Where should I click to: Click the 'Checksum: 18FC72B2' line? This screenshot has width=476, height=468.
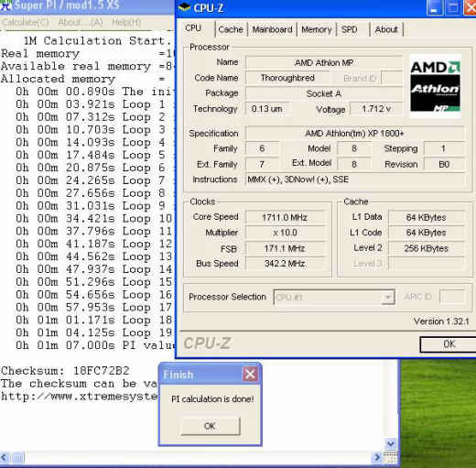(x=65, y=371)
